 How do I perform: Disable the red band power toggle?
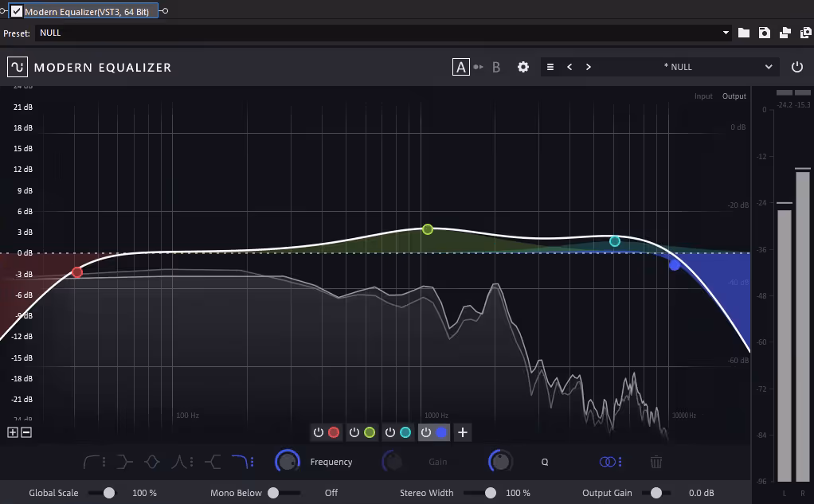[x=319, y=432]
